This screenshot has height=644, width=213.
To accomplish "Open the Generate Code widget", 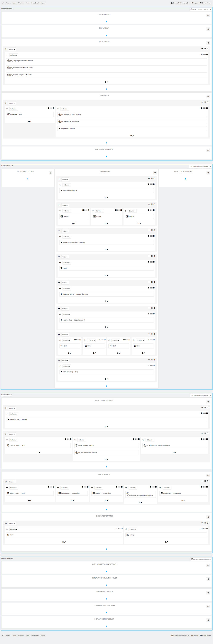I will (16, 115).
